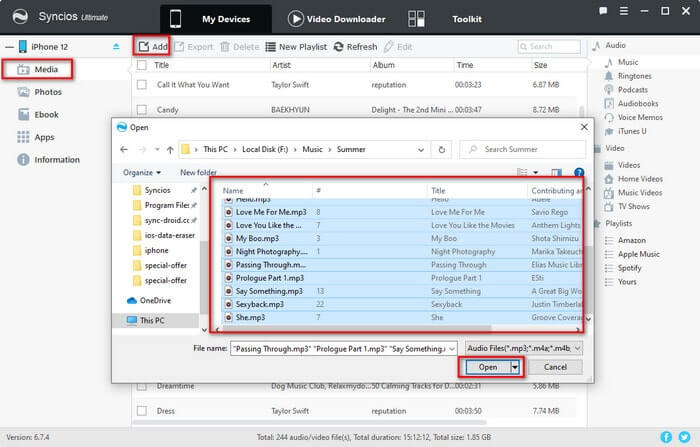Open the view options dropdown arrow
The image size is (700, 447).
[535, 172]
